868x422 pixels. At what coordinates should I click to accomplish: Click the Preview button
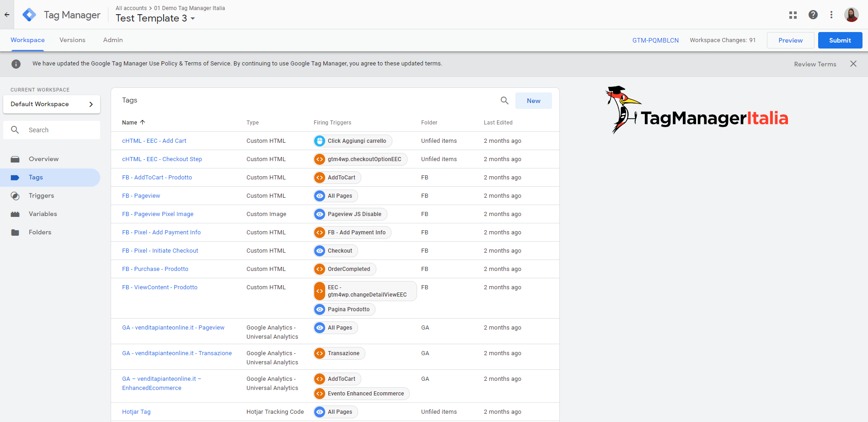coord(790,40)
